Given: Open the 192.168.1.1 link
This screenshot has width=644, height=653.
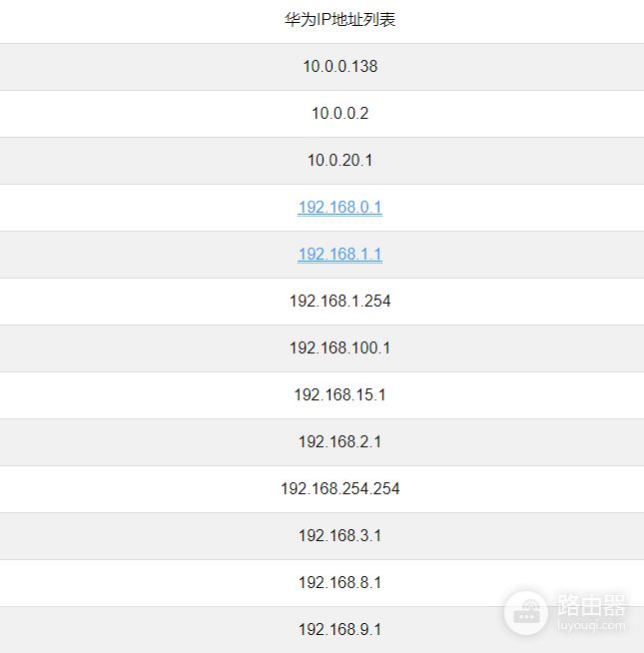Looking at the screenshot, I should (x=339, y=255).
